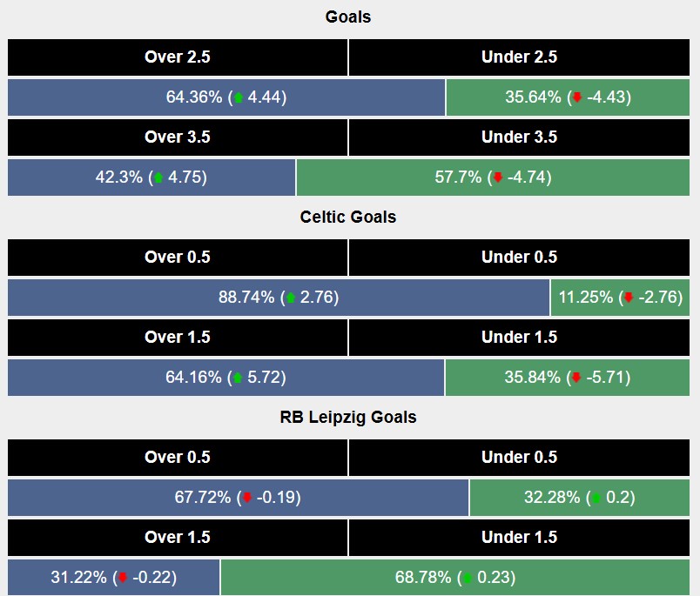Screen dimensions: 700x596
Task: Click the red down arrow beside 35.64%
Action: click(576, 98)
